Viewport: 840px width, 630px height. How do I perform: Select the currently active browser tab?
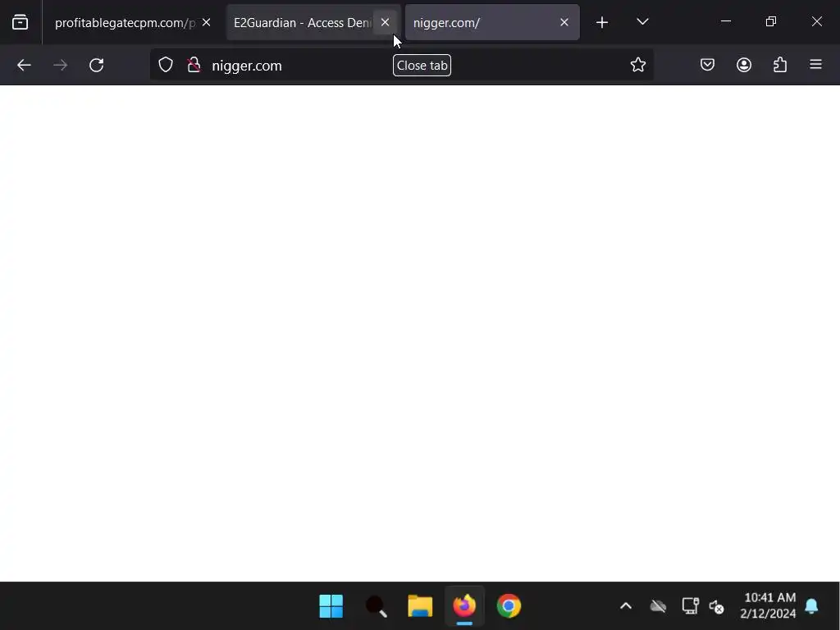pos(492,22)
